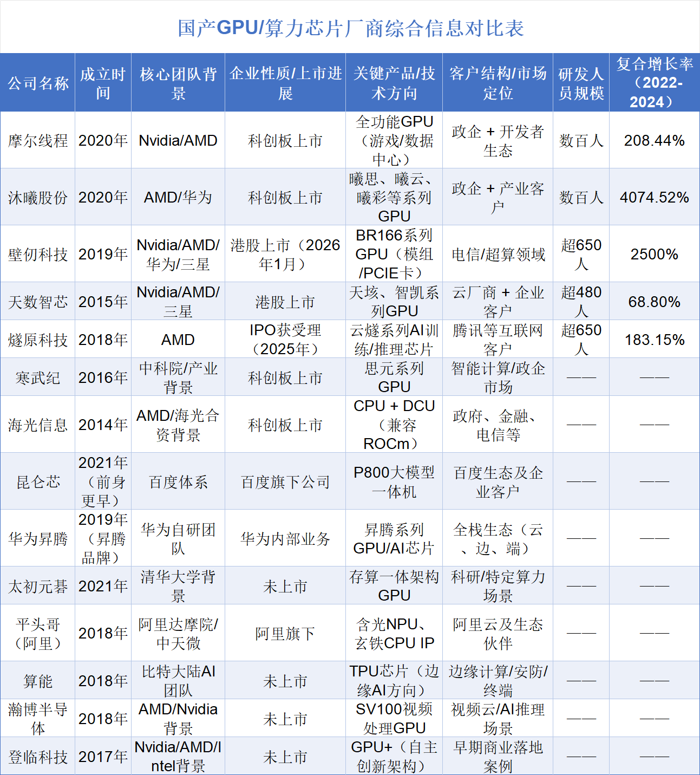Select the 2500% growth rate cell
Viewport: 700px width, 775px height.
pos(655,254)
